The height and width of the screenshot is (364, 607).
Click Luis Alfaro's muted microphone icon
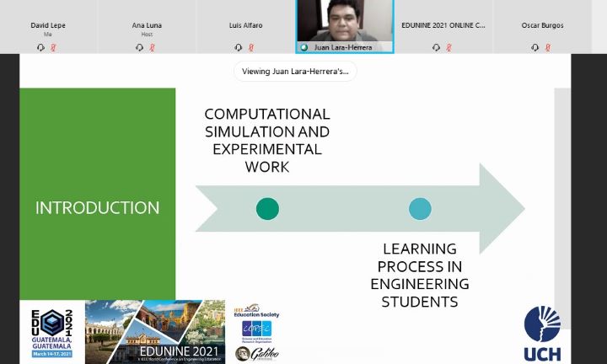(x=251, y=48)
